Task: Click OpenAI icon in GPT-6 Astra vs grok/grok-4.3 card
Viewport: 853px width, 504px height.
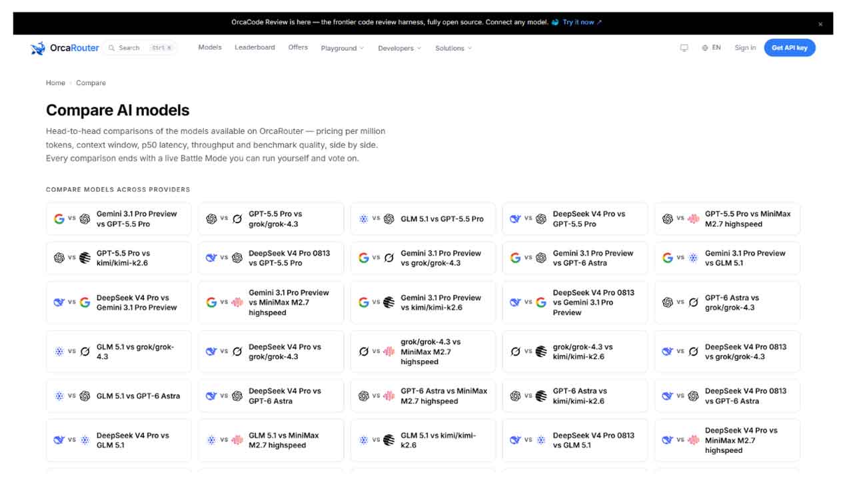Action: 668,302
